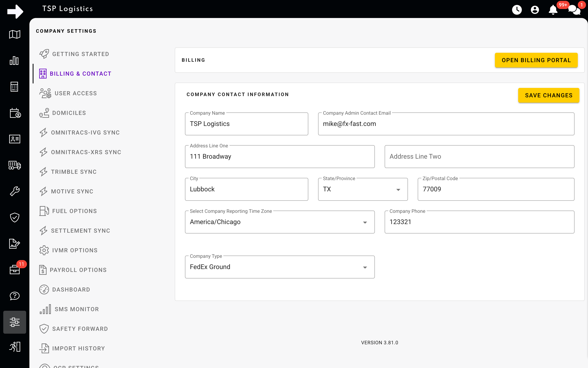Open chat messages icon in header
588x368 pixels.
tap(574, 10)
